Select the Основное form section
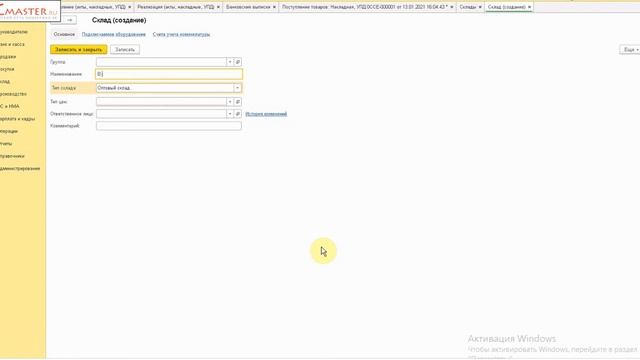This screenshot has width=640, height=360. [x=64, y=34]
